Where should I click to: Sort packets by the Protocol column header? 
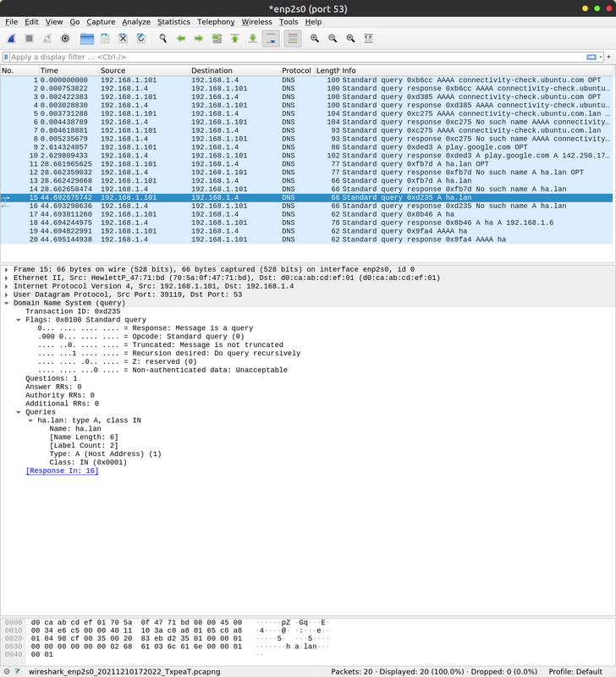297,70
